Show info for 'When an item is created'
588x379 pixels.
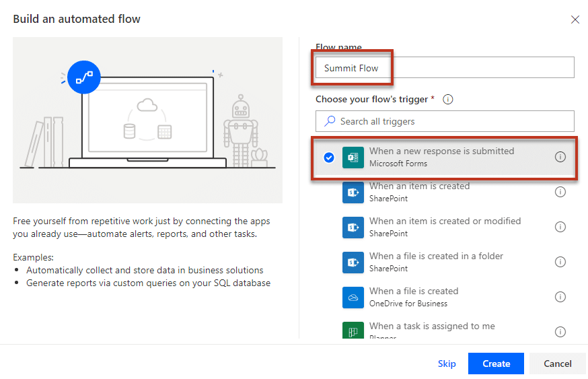click(x=560, y=192)
